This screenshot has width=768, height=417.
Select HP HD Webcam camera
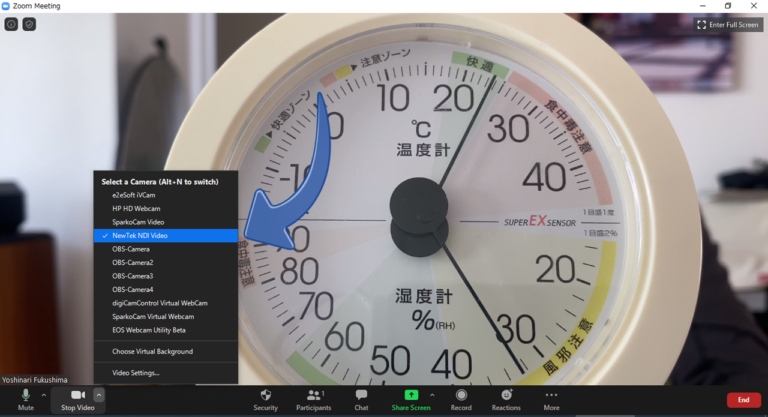pyautogui.click(x=166, y=208)
